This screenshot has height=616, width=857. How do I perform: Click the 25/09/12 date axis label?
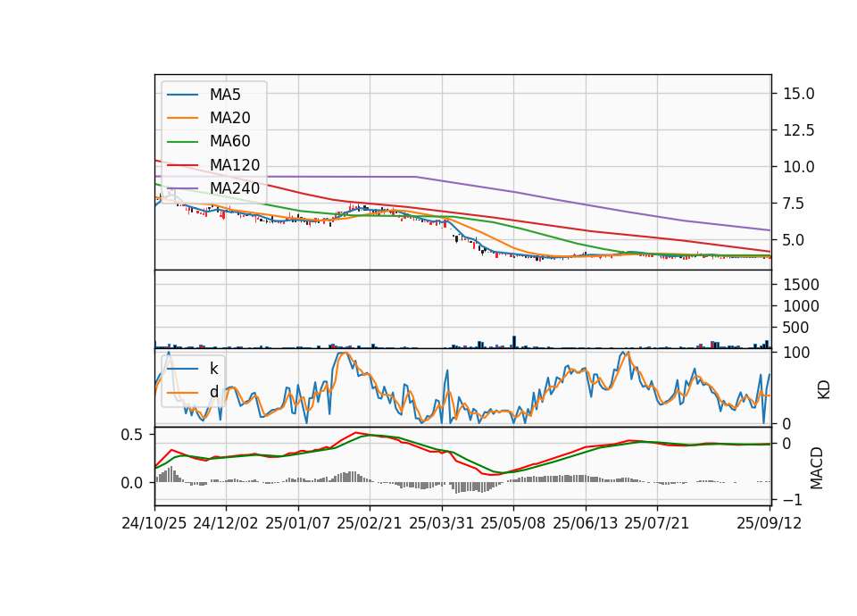click(769, 524)
